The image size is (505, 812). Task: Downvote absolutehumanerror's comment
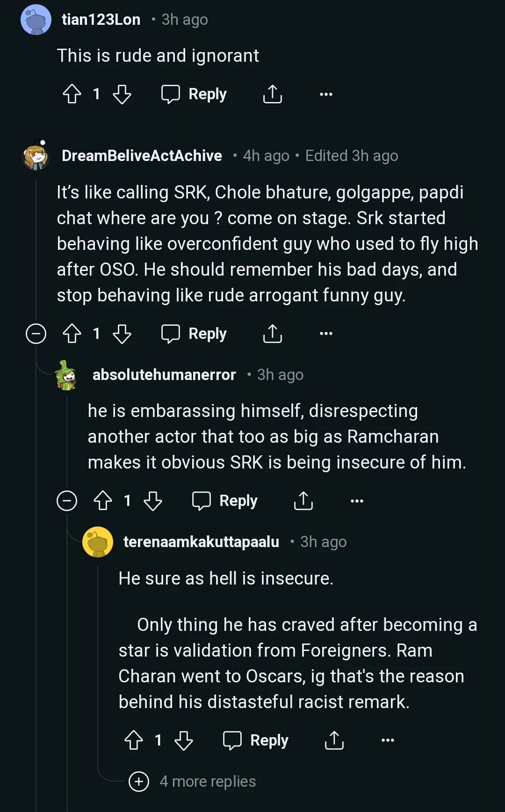pos(153,501)
